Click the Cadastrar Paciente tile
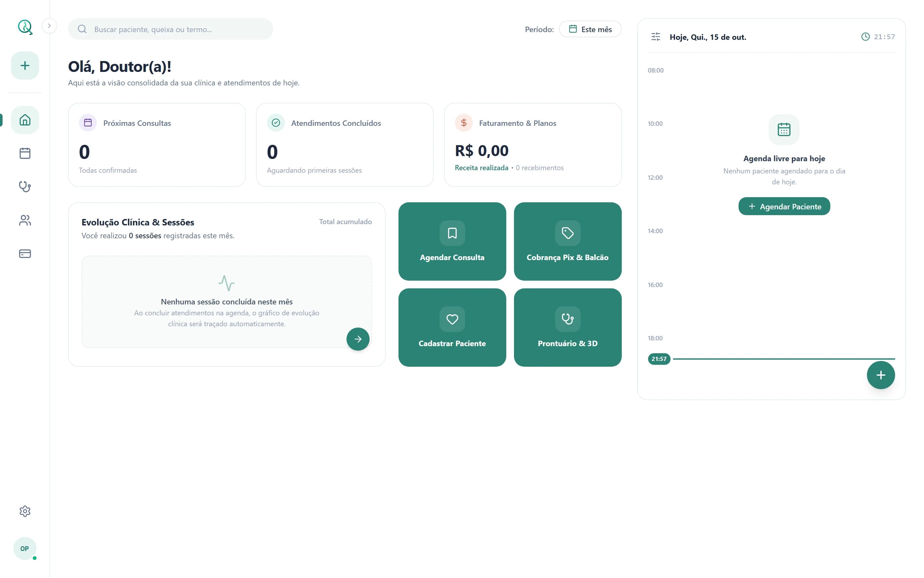The height and width of the screenshot is (578, 924). coord(452,328)
